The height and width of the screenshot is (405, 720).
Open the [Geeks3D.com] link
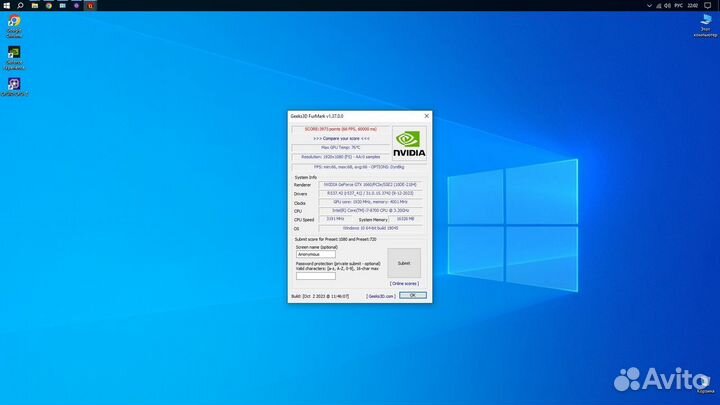point(381,296)
